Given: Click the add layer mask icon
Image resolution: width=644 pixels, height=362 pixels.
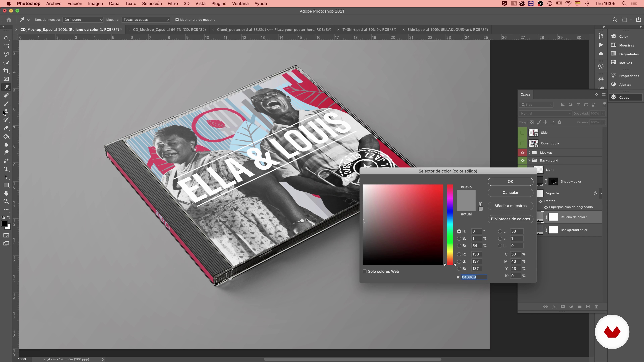Looking at the screenshot, I should tap(562, 307).
